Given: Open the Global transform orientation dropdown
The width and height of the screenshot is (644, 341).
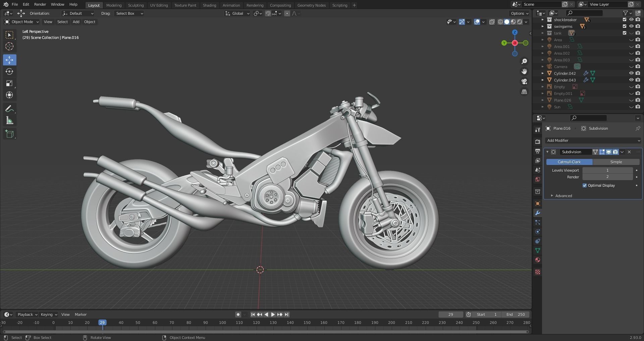Looking at the screenshot, I should (x=237, y=13).
